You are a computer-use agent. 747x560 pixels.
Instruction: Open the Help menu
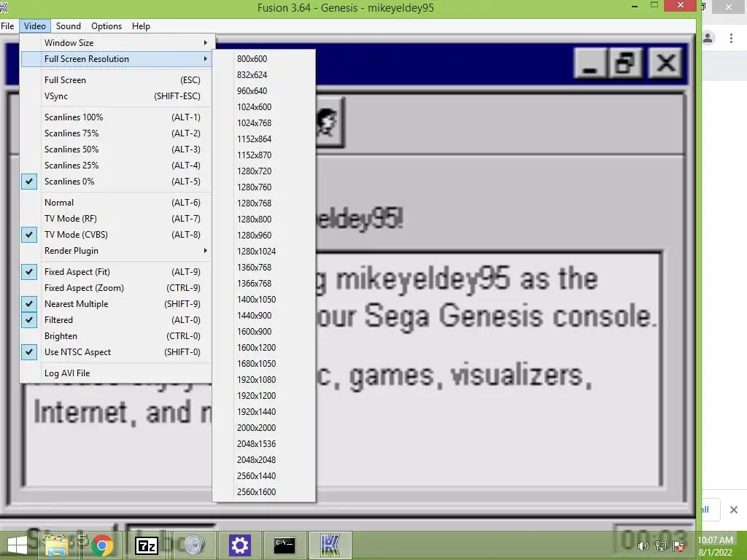click(141, 26)
